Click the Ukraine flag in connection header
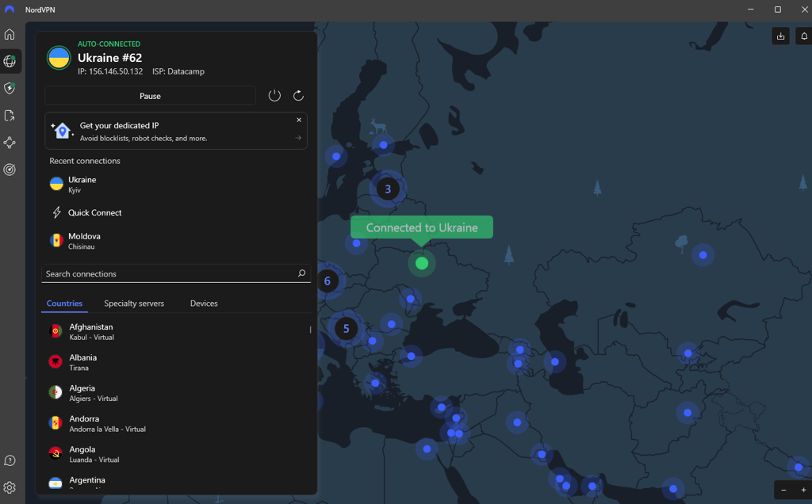This screenshot has width=812, height=504. [59, 57]
